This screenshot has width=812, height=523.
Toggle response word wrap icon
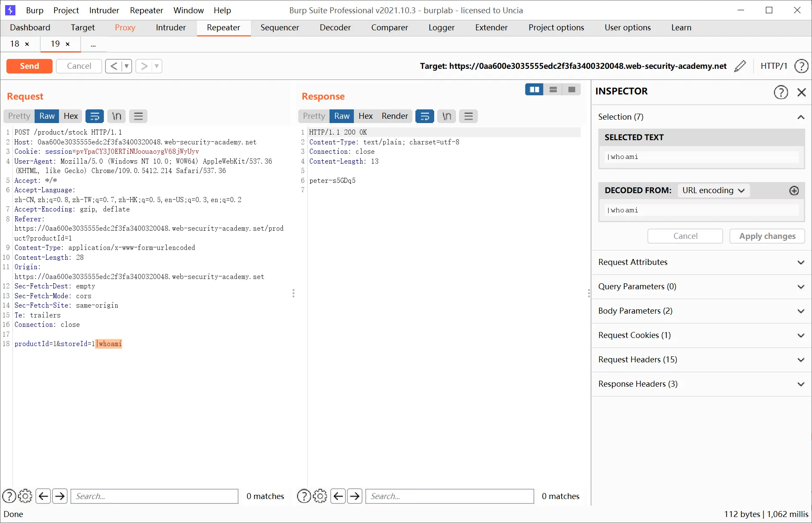pyautogui.click(x=425, y=116)
